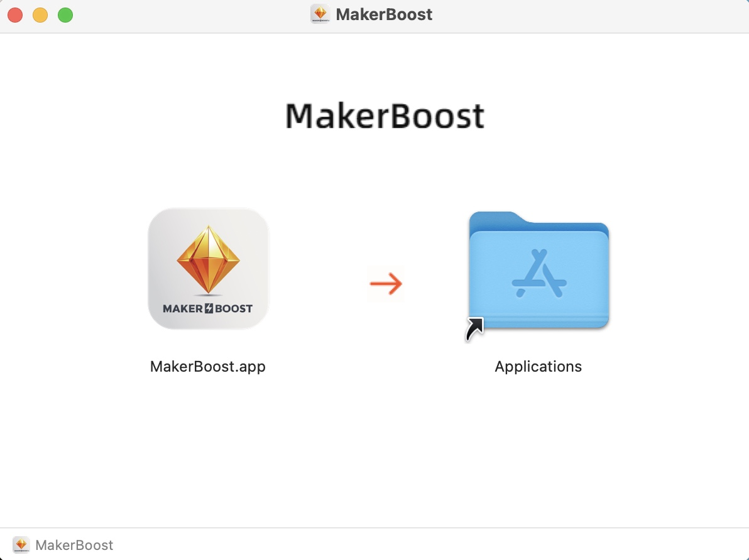Click the orange arrow between the icons
The image size is (749, 560).
pos(386,284)
